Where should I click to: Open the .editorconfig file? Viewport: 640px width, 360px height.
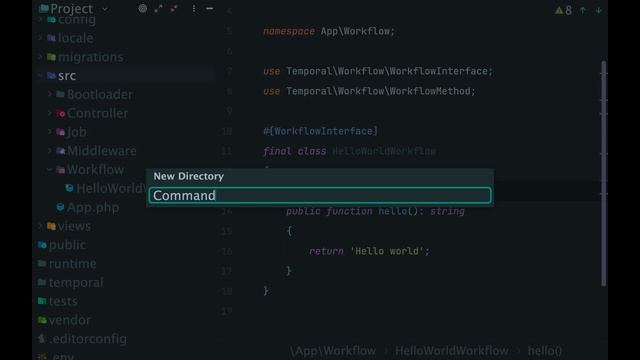coord(87,338)
